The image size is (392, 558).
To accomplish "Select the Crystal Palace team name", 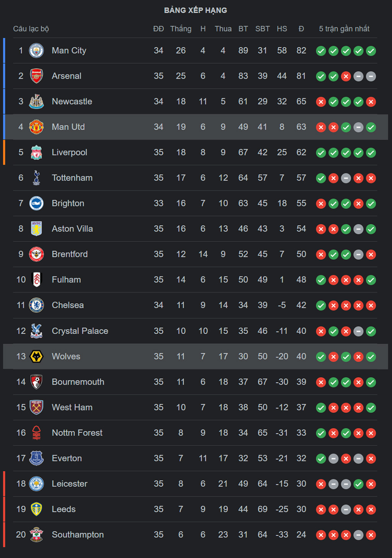I will pyautogui.click(x=80, y=331).
